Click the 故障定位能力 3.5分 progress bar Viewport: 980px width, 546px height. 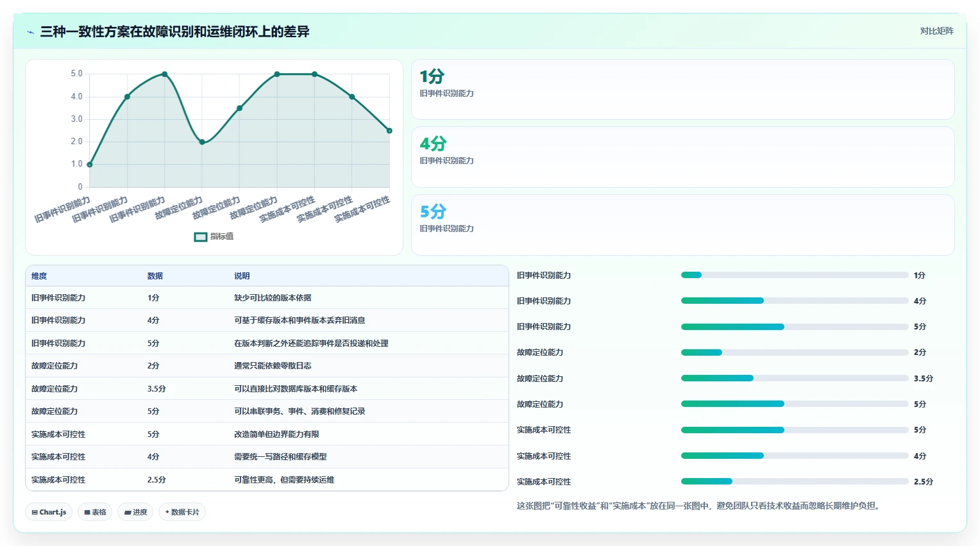[x=795, y=378]
